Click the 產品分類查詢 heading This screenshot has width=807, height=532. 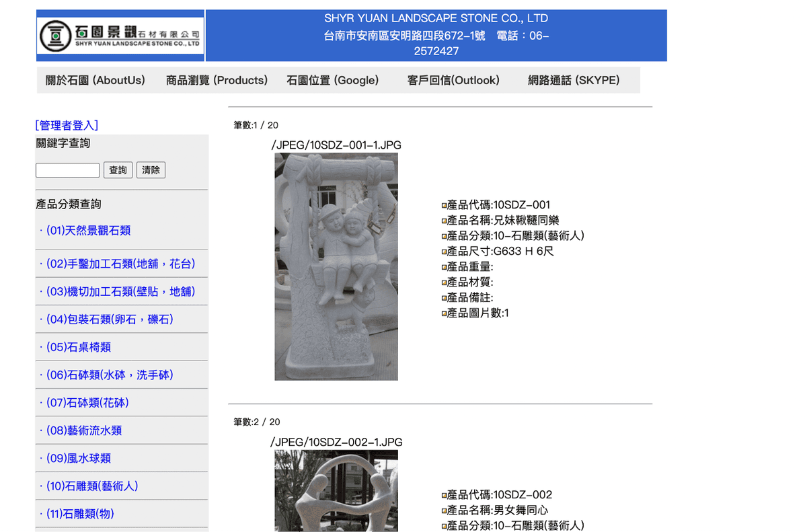pos(69,204)
